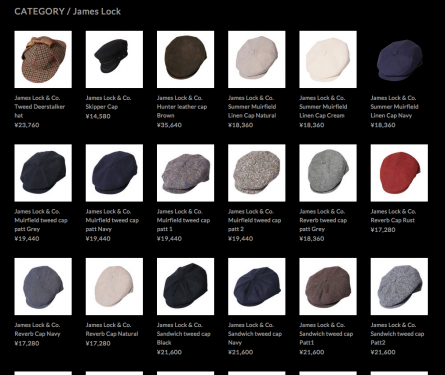
Task: Select the Reverb Cap Natural beige cap image
Action: coord(114,287)
